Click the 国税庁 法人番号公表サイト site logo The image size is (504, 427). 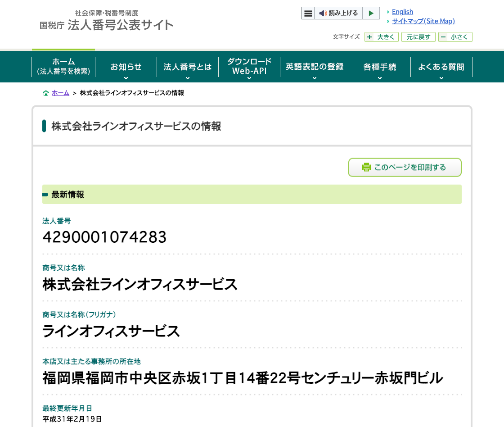(106, 21)
